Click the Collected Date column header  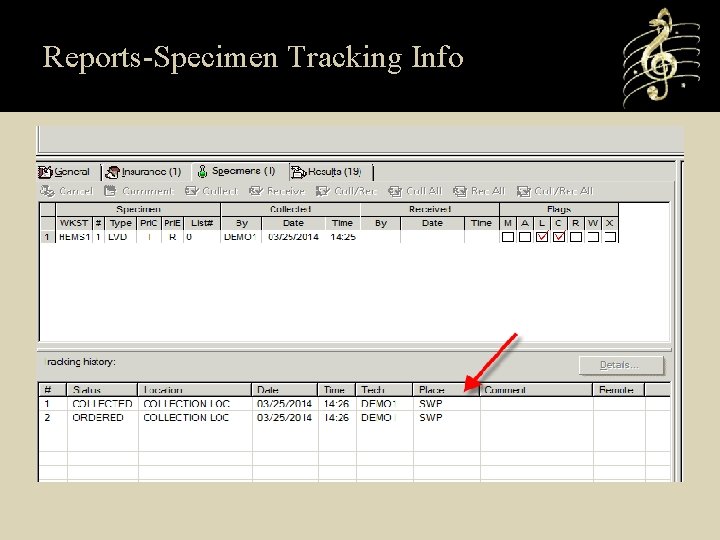click(x=293, y=223)
